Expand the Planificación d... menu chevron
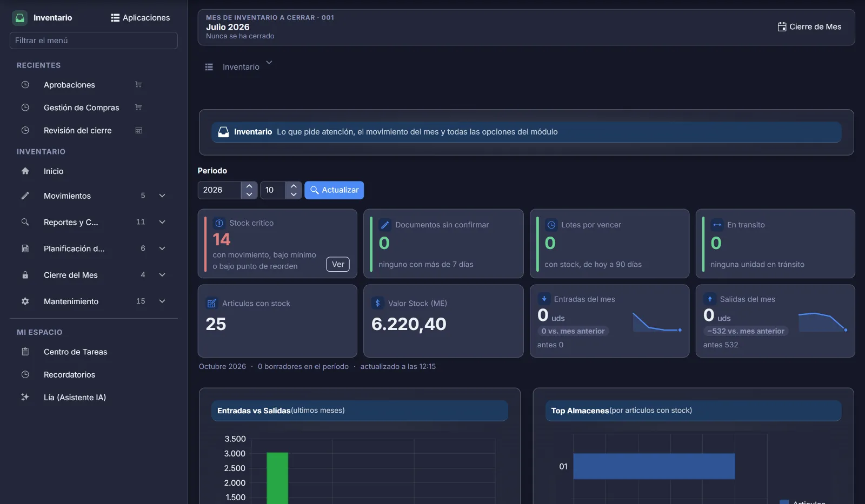This screenshot has height=504, width=865. (x=162, y=248)
